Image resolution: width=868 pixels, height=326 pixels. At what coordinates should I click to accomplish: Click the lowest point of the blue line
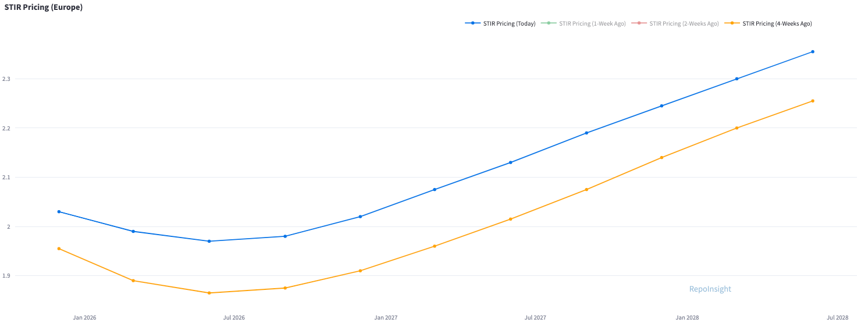tap(209, 241)
